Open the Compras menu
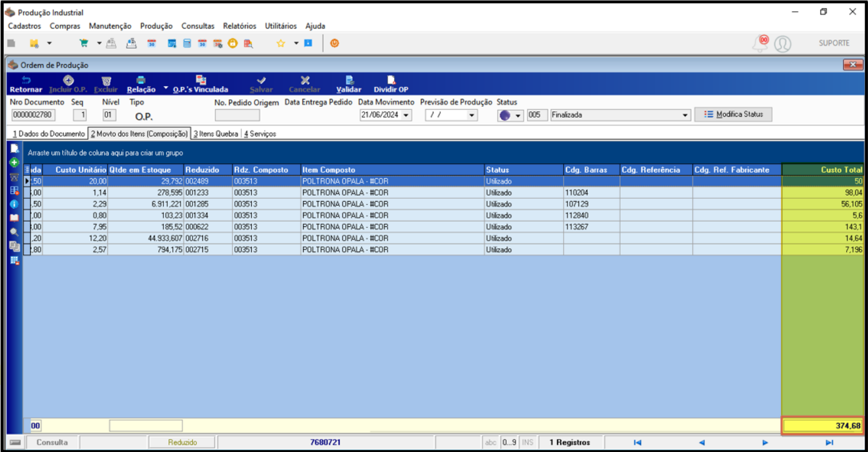 (65, 26)
